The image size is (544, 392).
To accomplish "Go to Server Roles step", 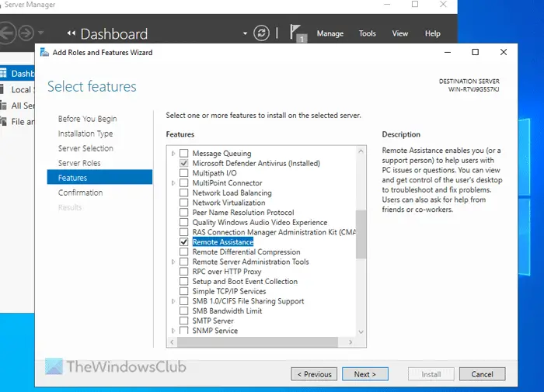I will pos(79,163).
